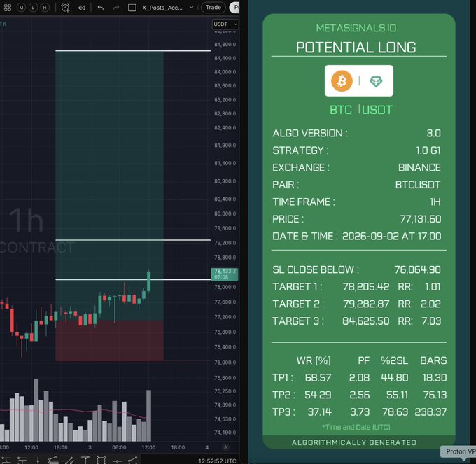This screenshot has height=464, width=476.
Task: Create an alert with the alarm clock icon
Action: coord(65,8)
